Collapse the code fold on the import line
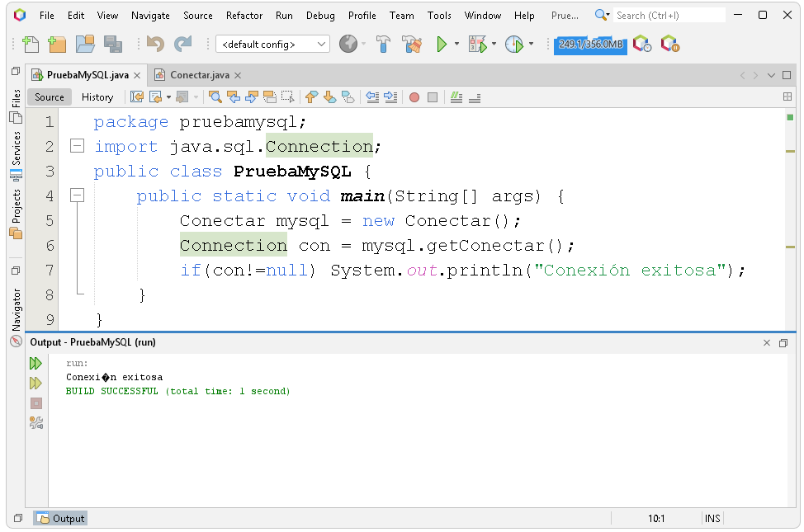This screenshot has height=532, width=804. (77, 146)
